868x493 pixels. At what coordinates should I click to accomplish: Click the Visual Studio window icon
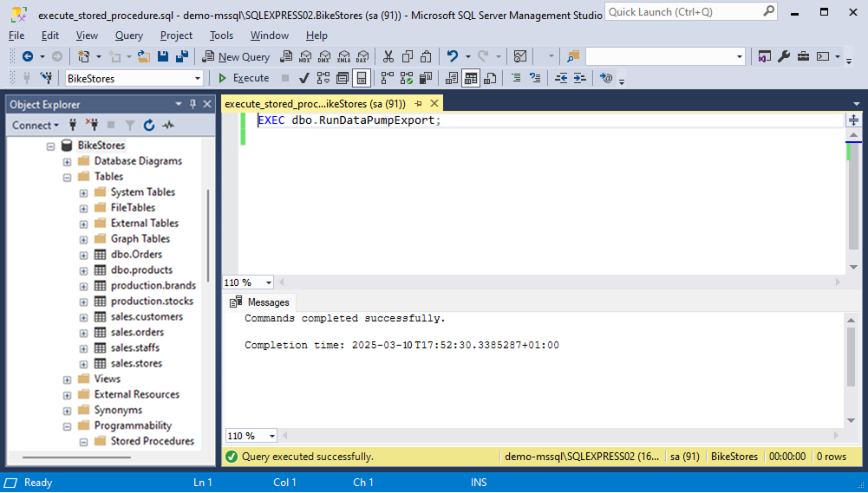(765, 56)
